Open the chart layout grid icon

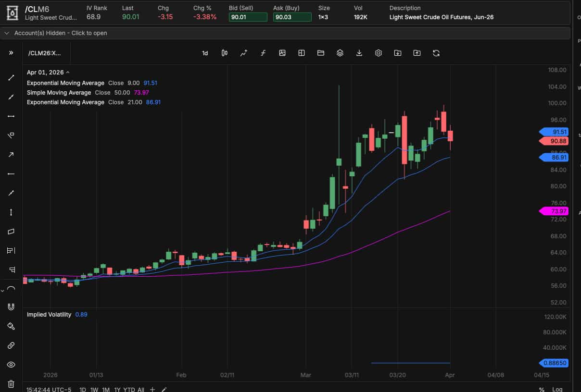click(x=302, y=53)
